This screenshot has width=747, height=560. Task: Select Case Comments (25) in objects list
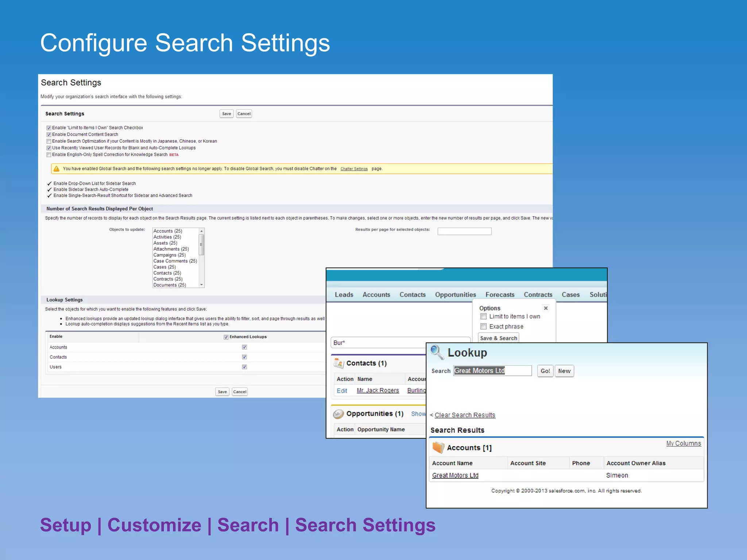[175, 261]
